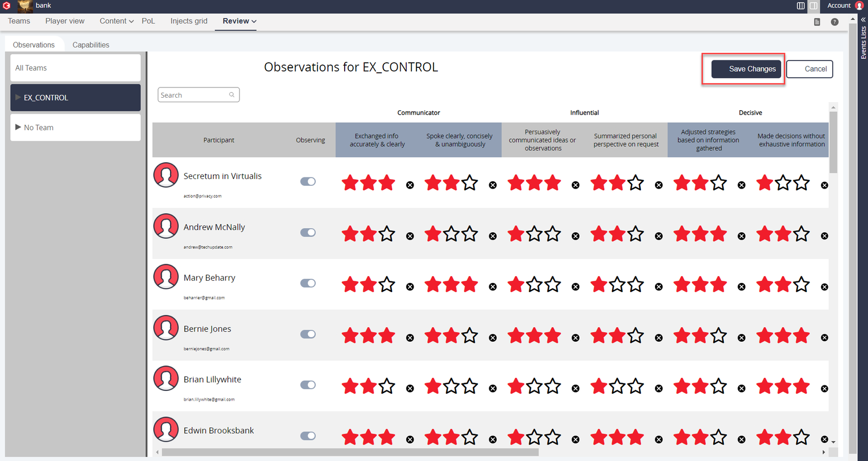Expand the No Team tree item

click(x=18, y=127)
